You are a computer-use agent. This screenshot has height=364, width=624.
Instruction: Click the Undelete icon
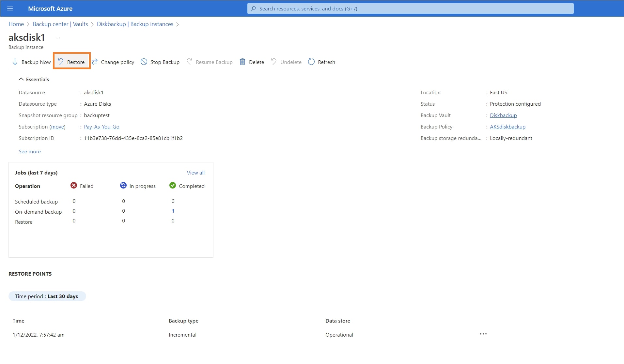point(274,62)
